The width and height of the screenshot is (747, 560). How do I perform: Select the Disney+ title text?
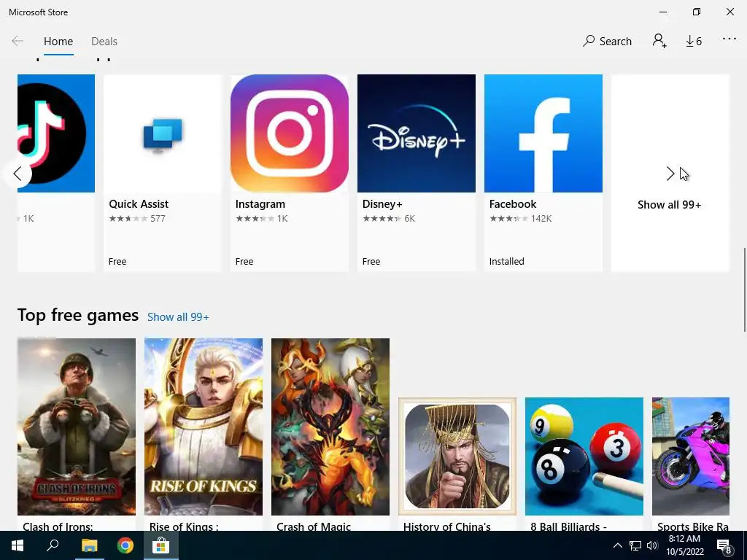pos(382,204)
